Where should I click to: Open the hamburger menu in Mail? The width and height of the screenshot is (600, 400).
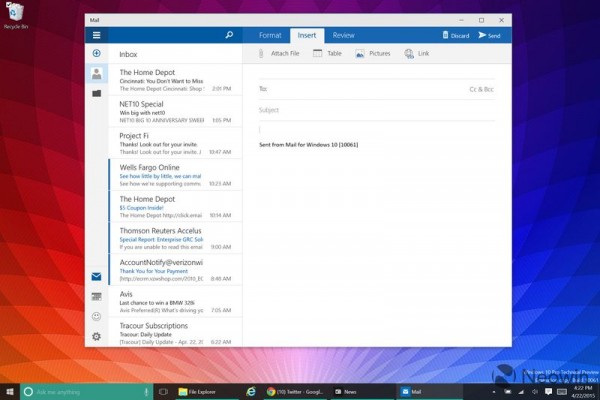[x=96, y=35]
